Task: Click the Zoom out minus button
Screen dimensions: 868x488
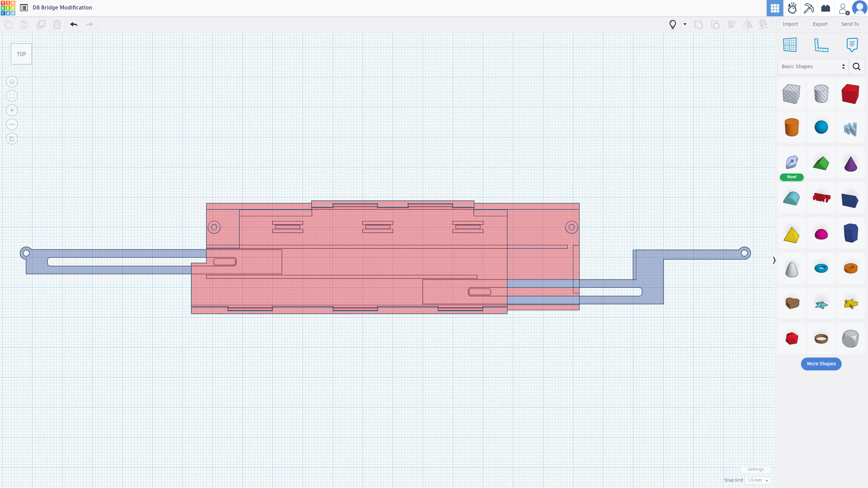Action: [x=12, y=124]
